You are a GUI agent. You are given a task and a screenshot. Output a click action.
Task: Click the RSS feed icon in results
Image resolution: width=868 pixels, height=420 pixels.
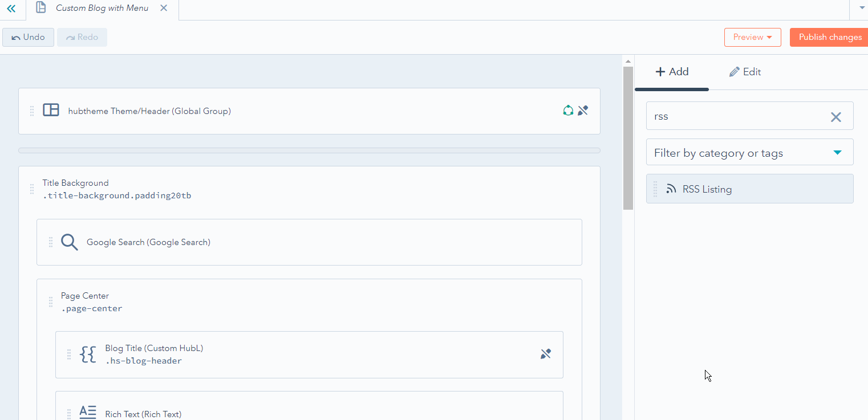click(671, 189)
